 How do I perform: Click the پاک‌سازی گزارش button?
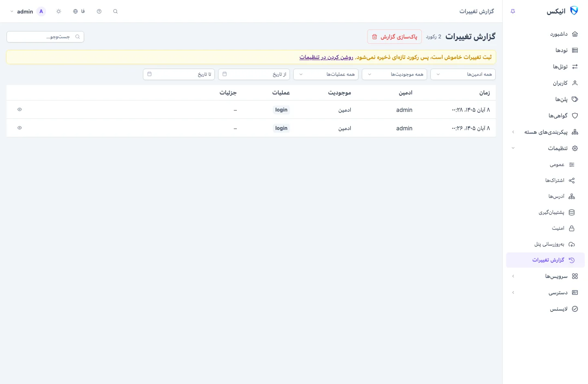pyautogui.click(x=394, y=37)
